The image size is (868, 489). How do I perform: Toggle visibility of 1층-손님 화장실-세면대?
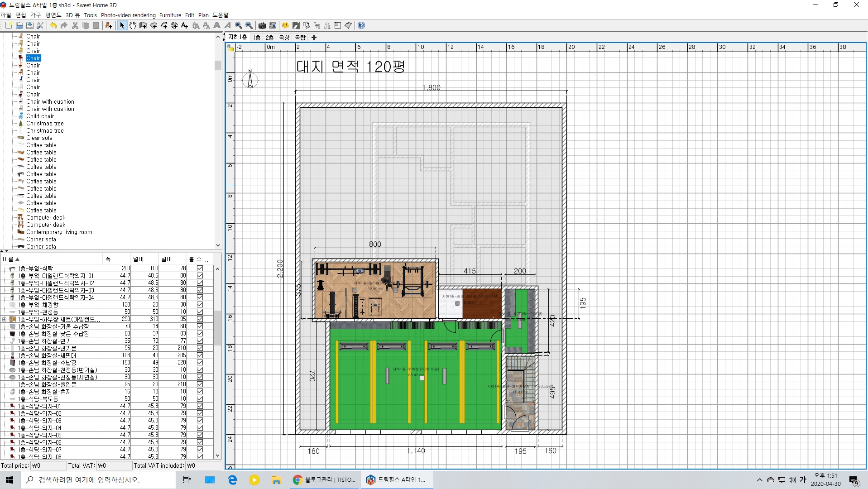click(200, 355)
